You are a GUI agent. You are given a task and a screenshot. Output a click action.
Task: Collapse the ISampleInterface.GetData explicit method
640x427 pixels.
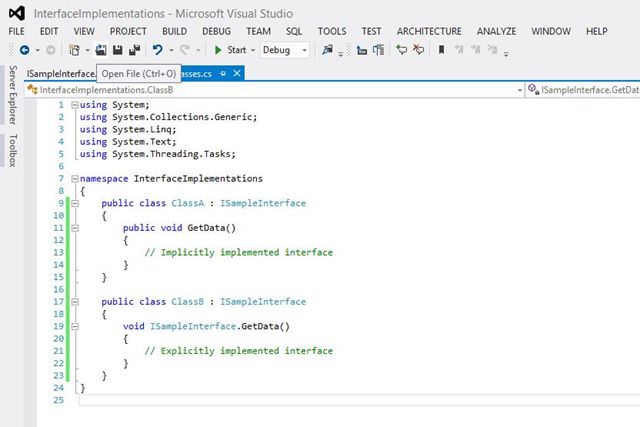point(75,327)
